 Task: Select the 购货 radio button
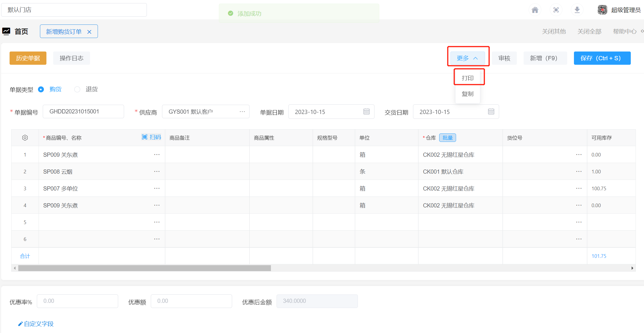tap(41, 90)
